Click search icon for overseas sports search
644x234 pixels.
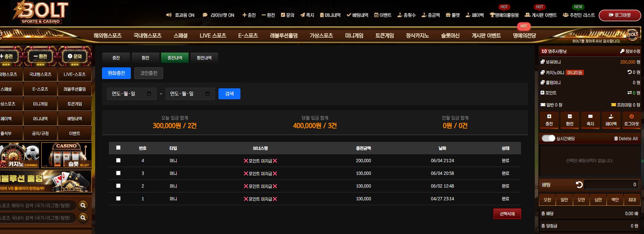click(x=83, y=205)
